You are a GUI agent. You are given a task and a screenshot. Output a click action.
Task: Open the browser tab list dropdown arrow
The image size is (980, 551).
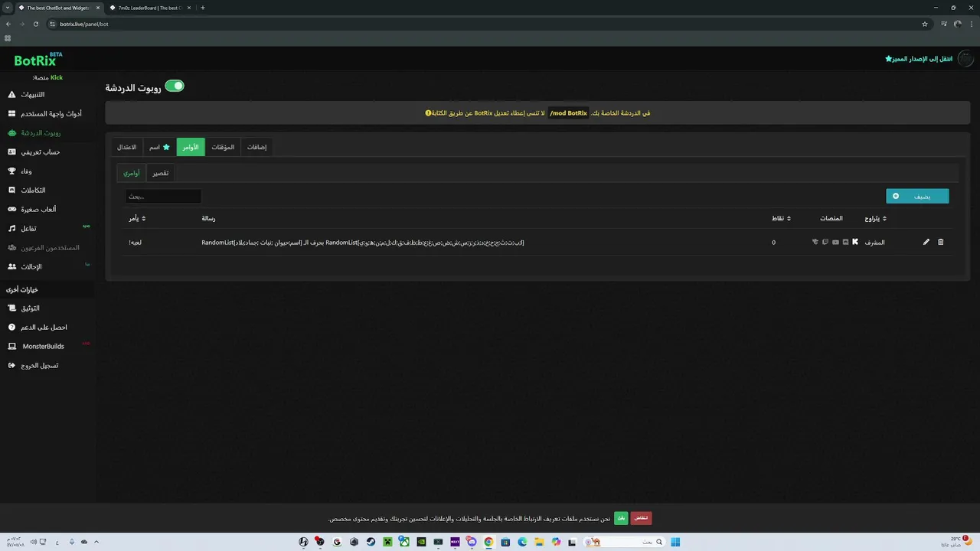[x=8, y=8]
